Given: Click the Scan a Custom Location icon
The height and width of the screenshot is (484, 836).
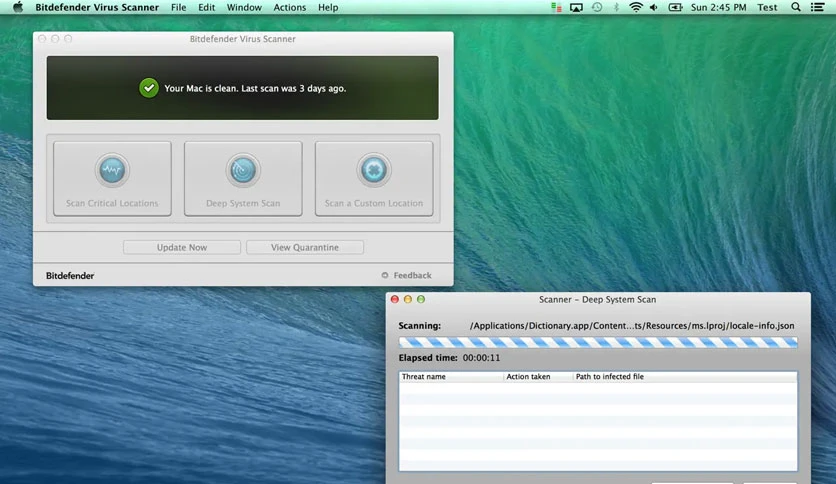Looking at the screenshot, I should point(374,170).
